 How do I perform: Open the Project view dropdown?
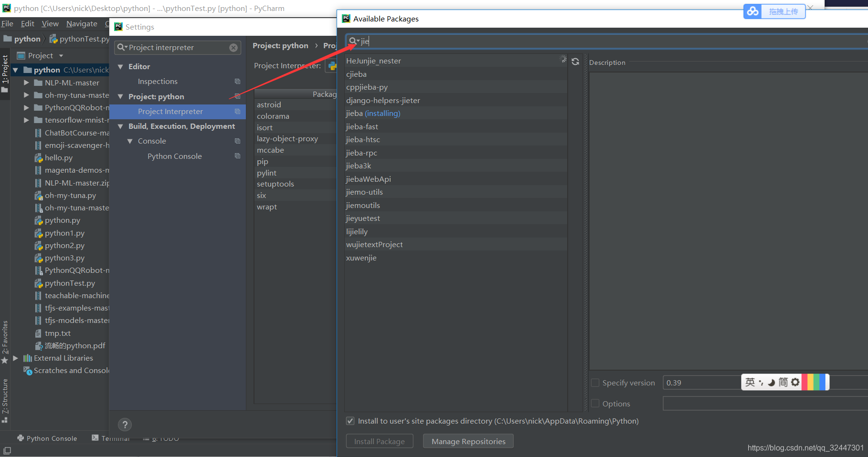point(61,56)
